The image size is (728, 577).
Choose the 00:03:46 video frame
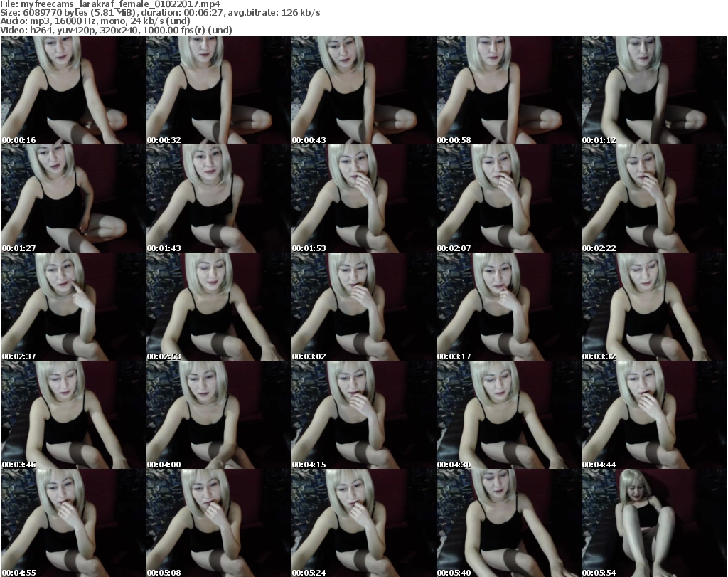pos(74,415)
